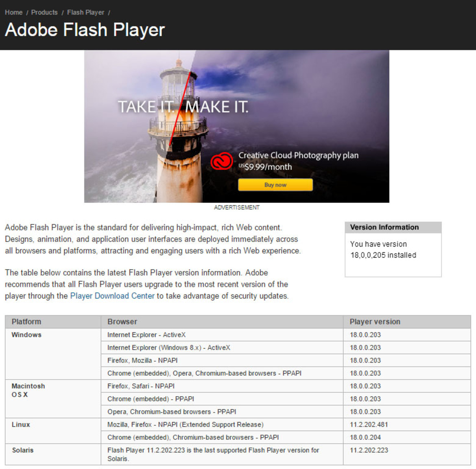The width and height of the screenshot is (476, 469).
Task: Click the Buy now button in the ad
Action: point(275,185)
